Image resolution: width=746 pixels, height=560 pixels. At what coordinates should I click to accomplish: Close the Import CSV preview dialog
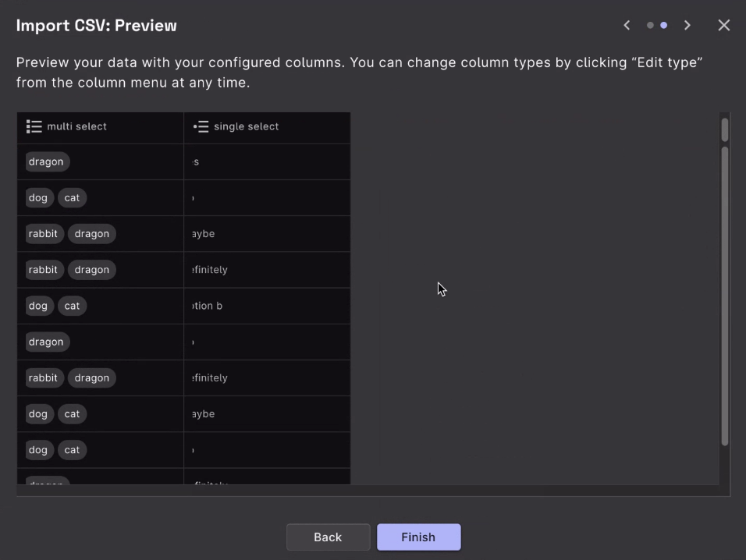(723, 25)
